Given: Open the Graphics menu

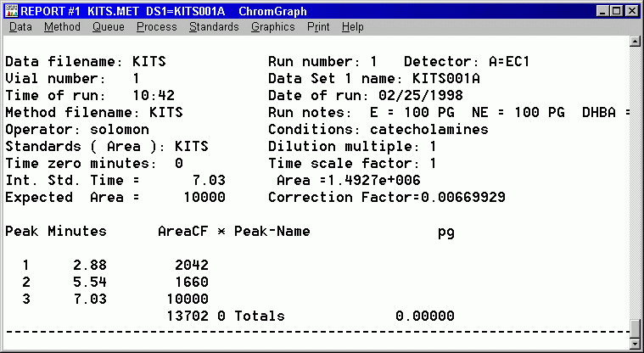Looking at the screenshot, I should point(273,27).
